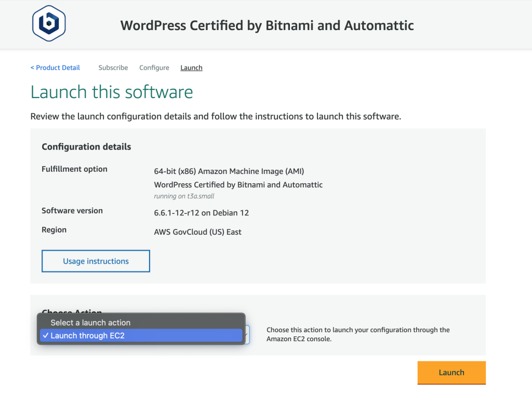
Task: Open the Subscribe step
Action: (x=113, y=68)
